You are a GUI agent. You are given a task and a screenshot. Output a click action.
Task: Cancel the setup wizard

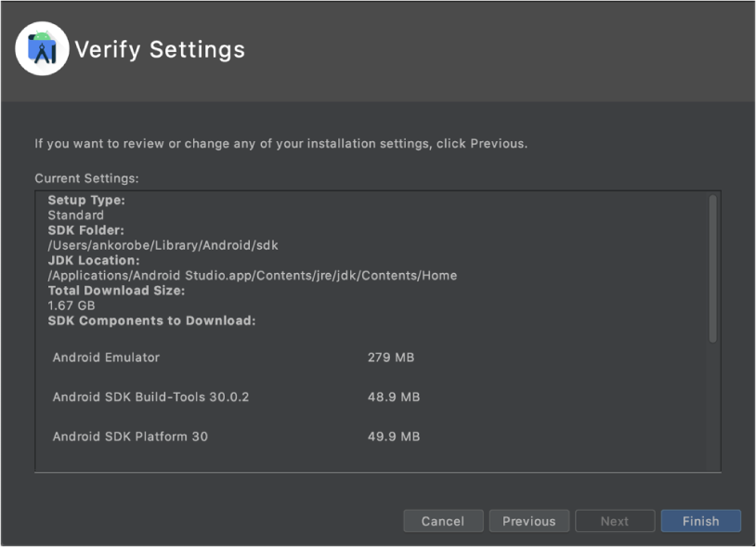pyautogui.click(x=443, y=521)
